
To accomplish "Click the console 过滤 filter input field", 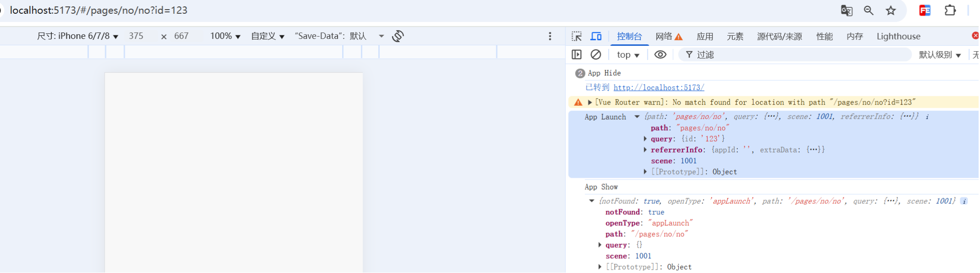I will [x=798, y=55].
